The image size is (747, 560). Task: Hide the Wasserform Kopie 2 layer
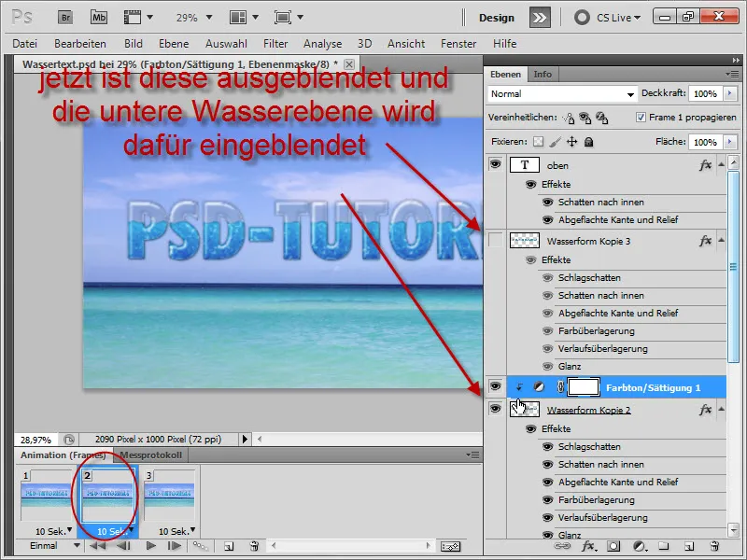pos(496,409)
